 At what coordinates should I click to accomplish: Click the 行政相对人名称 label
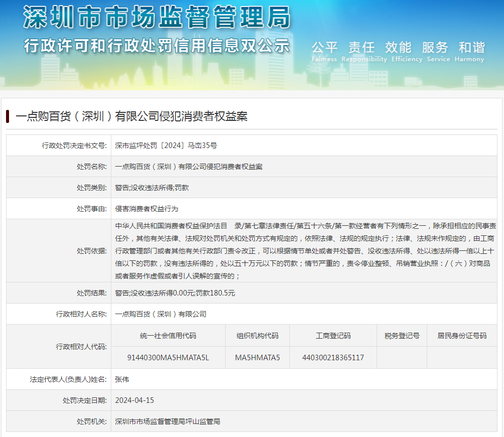[81, 314]
